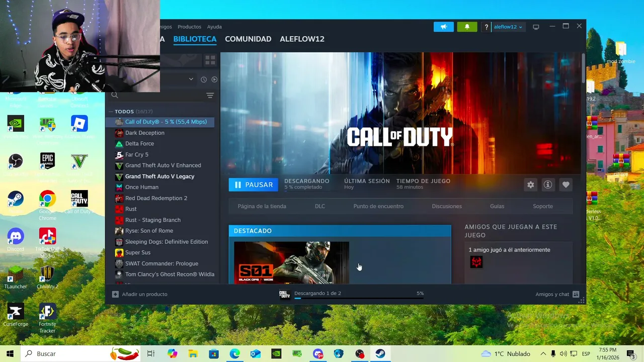Click the plus icon for Añadir un producto

point(115,294)
